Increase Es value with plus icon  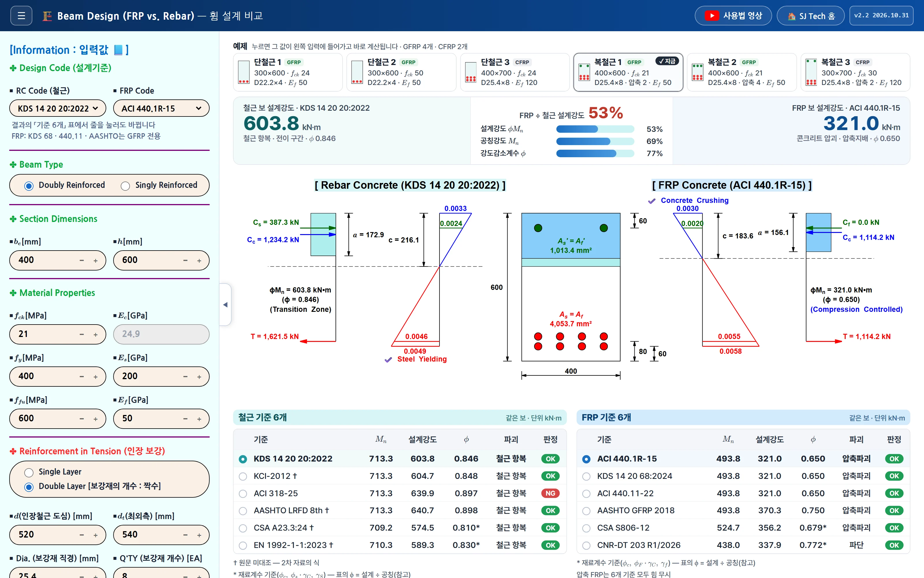coord(199,377)
